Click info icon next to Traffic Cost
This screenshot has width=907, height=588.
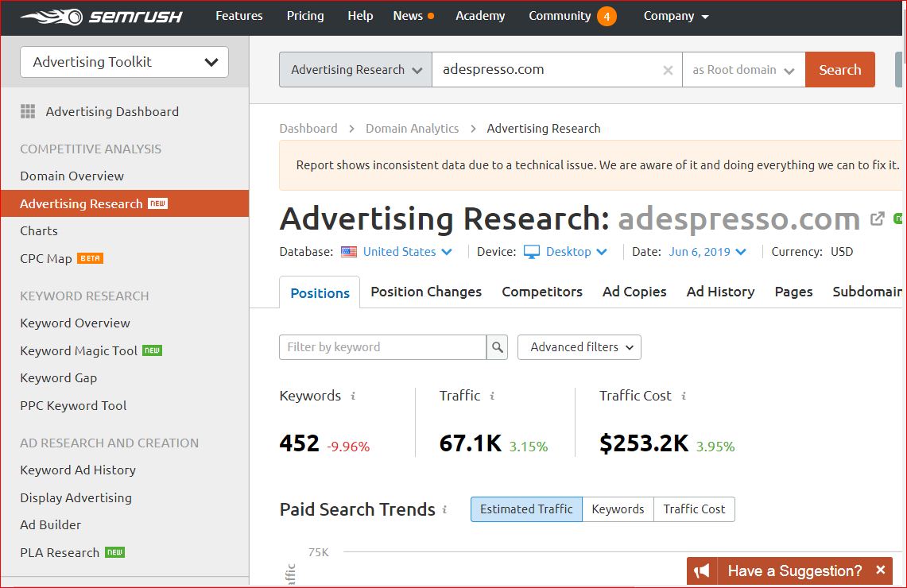coord(684,396)
